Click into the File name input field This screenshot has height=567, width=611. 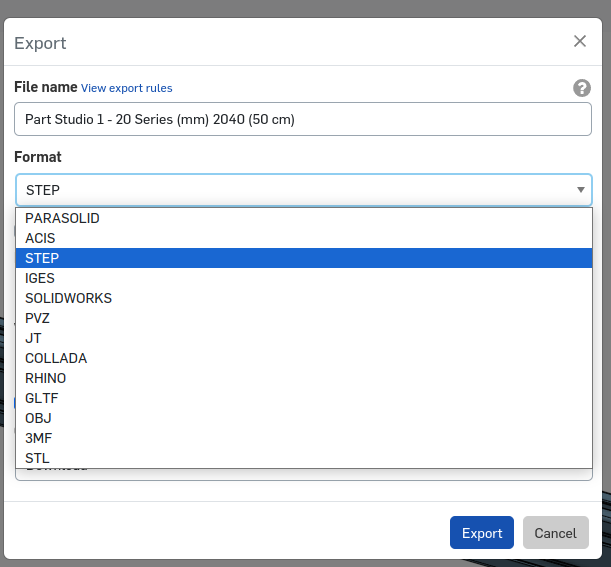(x=303, y=119)
